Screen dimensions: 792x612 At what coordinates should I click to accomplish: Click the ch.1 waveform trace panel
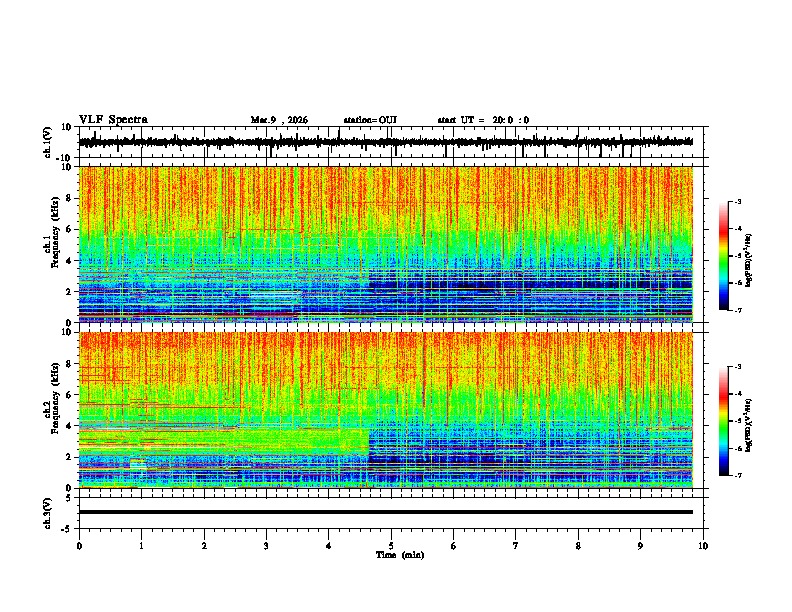click(393, 142)
